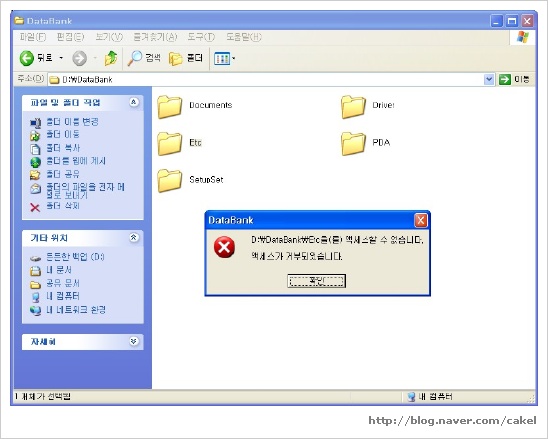Click the Up folder arrow icon
This screenshot has width=548, height=439.
(111, 58)
